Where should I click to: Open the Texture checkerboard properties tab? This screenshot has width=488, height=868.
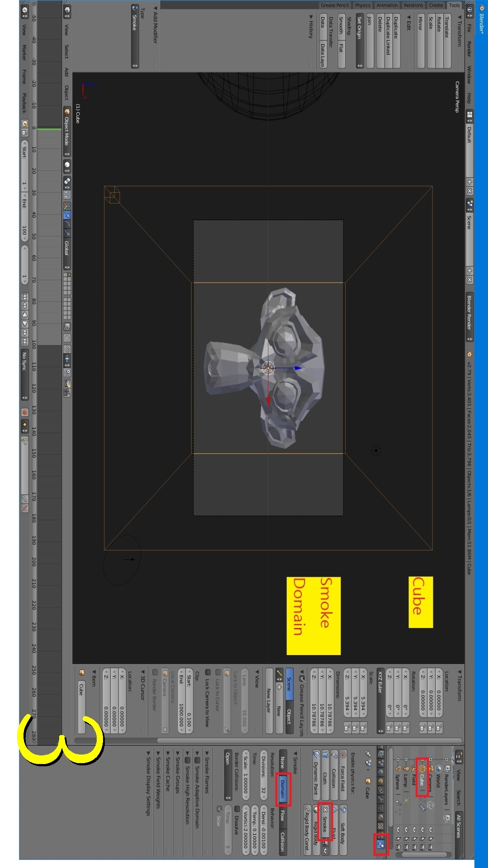[x=380, y=826]
